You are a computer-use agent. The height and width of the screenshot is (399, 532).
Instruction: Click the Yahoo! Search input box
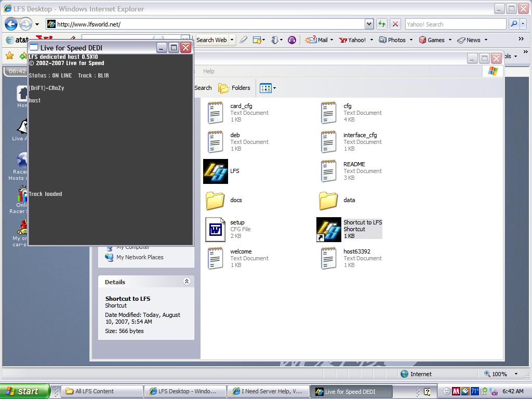455,24
